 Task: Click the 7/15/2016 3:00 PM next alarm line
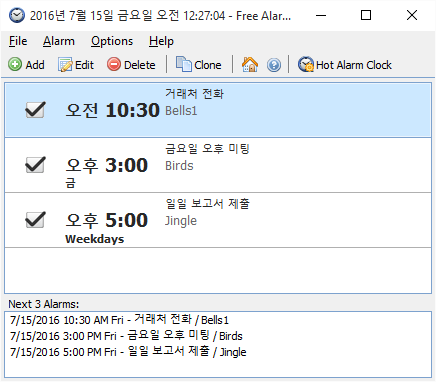click(126, 336)
